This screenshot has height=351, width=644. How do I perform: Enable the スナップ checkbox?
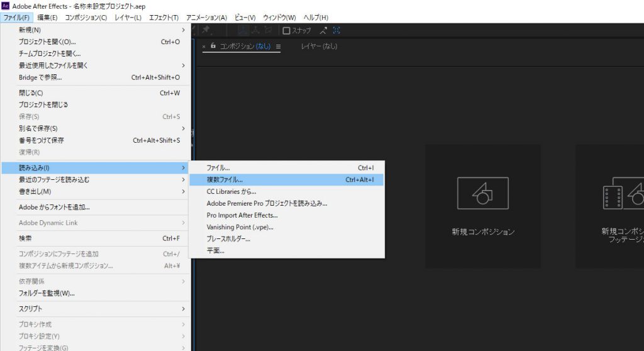286,30
